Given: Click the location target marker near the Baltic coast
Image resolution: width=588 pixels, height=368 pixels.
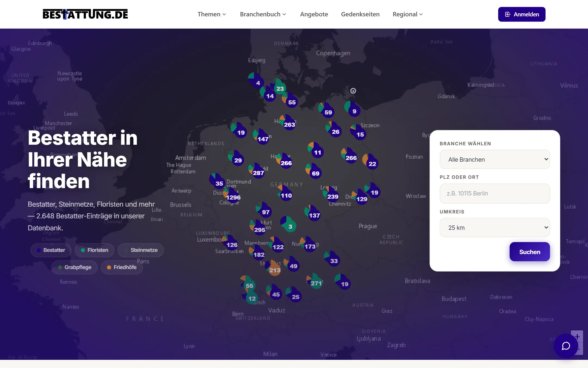Looking at the screenshot, I should tap(353, 91).
